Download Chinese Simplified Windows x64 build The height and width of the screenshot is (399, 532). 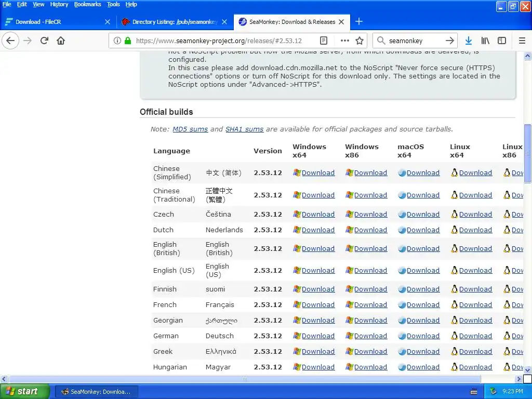pyautogui.click(x=318, y=172)
